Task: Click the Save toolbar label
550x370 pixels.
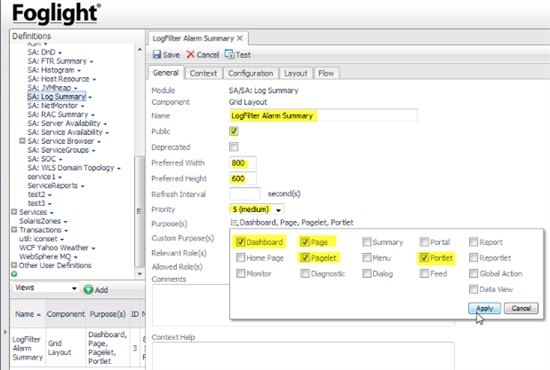Action: tap(171, 55)
